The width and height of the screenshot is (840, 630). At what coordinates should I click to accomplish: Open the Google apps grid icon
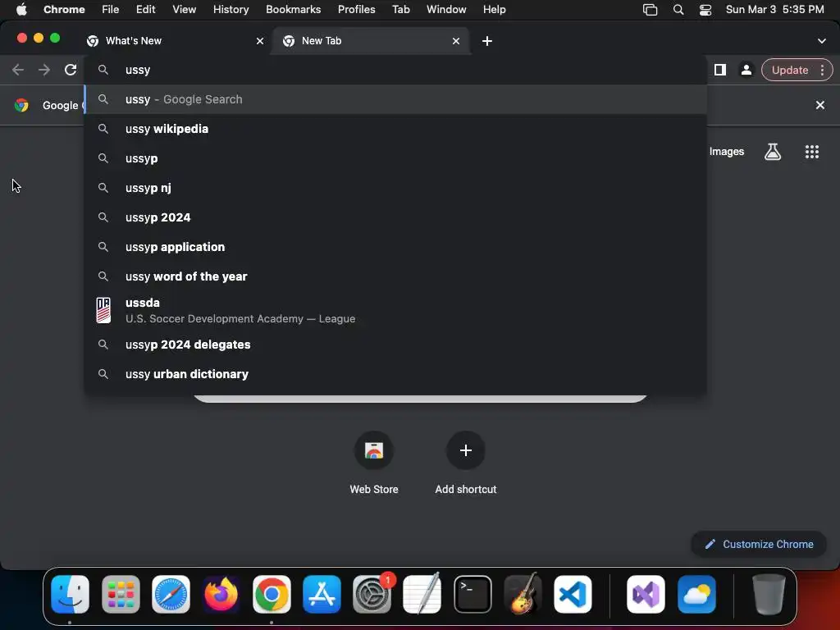(x=811, y=152)
